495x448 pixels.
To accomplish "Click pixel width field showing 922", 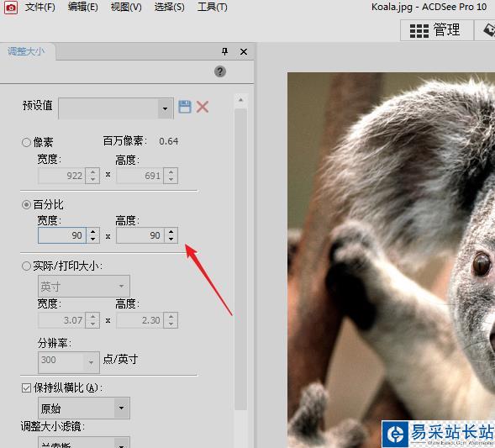I will pos(62,176).
